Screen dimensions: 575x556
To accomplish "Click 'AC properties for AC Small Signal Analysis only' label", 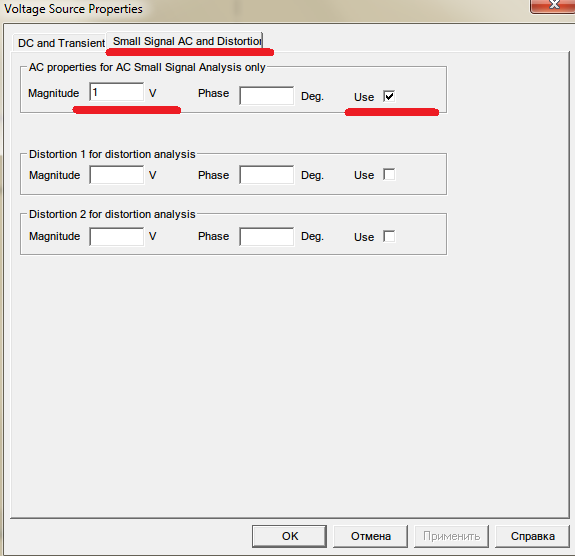I will click(x=147, y=67).
